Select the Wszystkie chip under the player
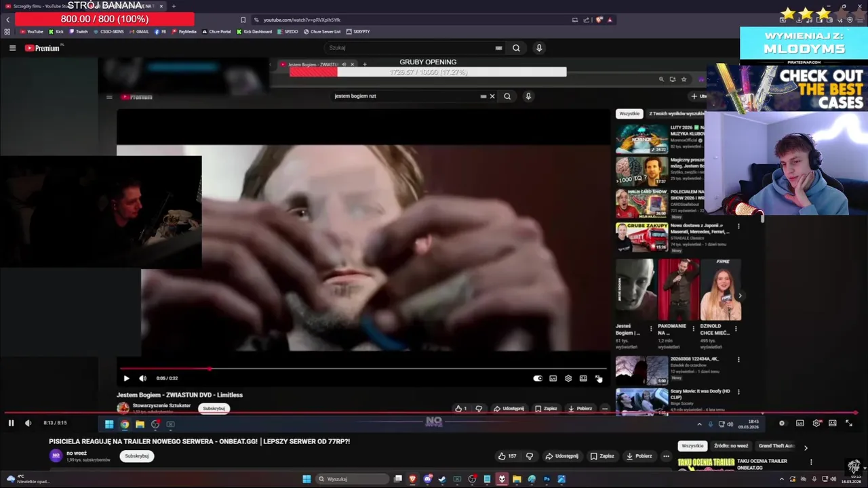868x488 pixels. pos(692,446)
